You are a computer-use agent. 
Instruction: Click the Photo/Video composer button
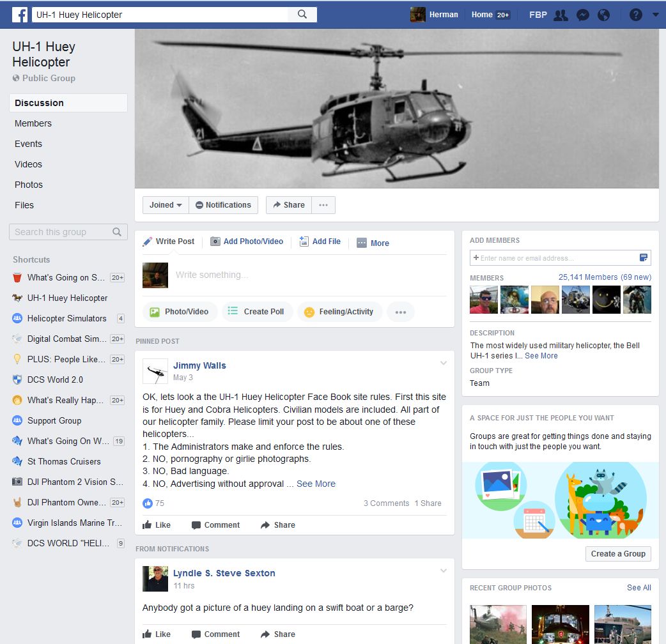click(x=180, y=312)
